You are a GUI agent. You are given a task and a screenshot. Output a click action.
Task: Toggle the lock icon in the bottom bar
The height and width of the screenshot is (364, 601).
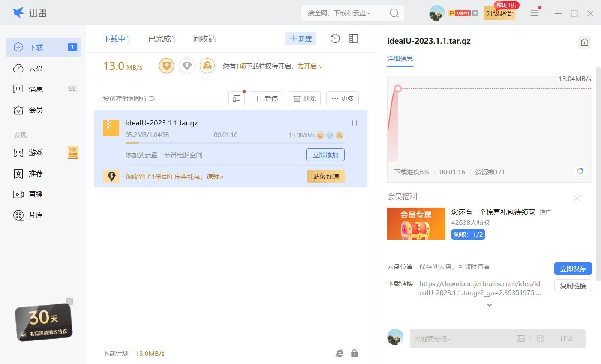(354, 353)
